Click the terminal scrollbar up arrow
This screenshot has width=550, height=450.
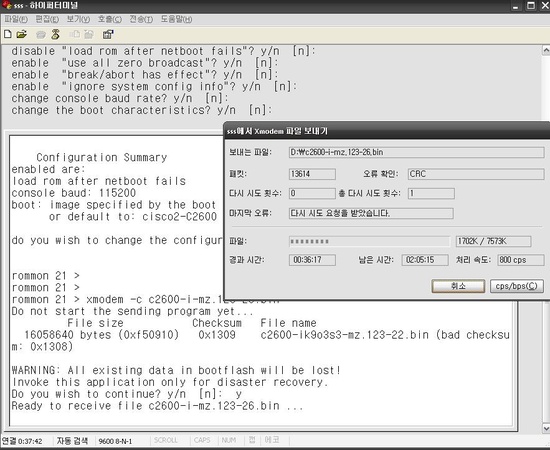pos(546,51)
